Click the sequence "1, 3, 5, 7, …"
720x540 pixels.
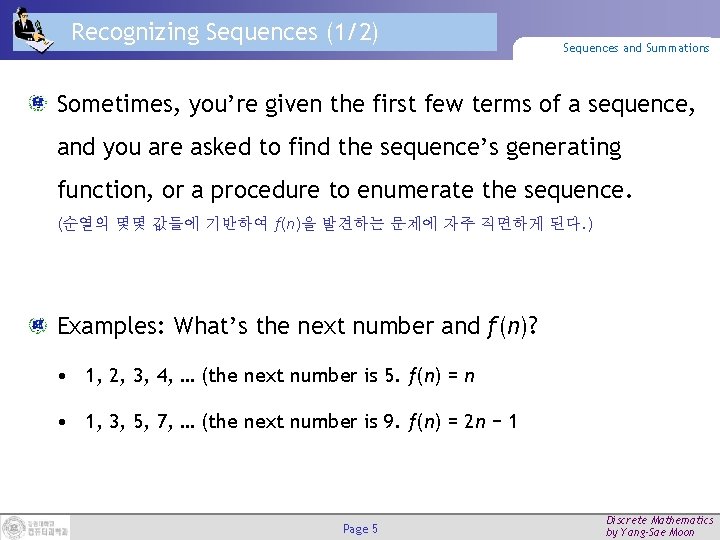coord(140,421)
